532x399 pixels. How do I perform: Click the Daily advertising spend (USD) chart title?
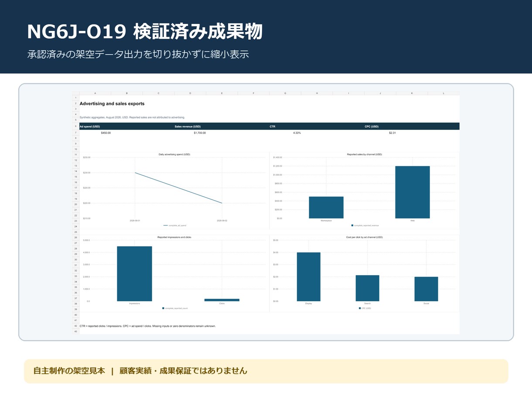pos(174,154)
